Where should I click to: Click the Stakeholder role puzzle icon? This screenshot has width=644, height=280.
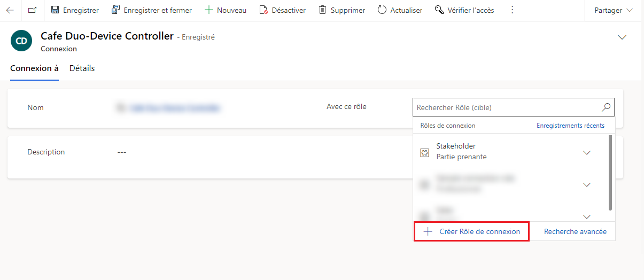[425, 153]
